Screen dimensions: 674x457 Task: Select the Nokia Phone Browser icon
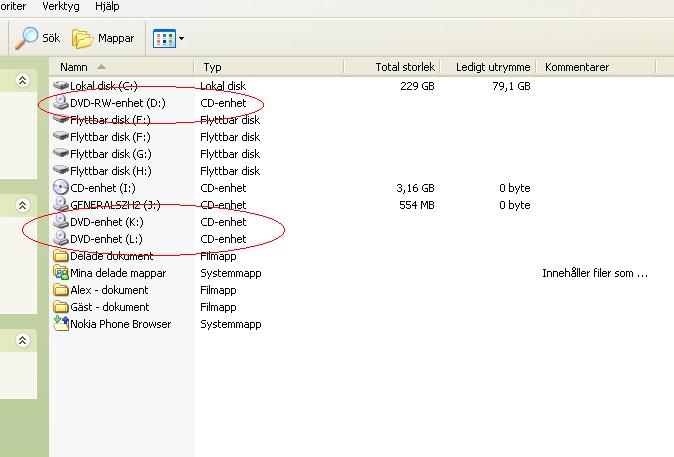click(61, 323)
